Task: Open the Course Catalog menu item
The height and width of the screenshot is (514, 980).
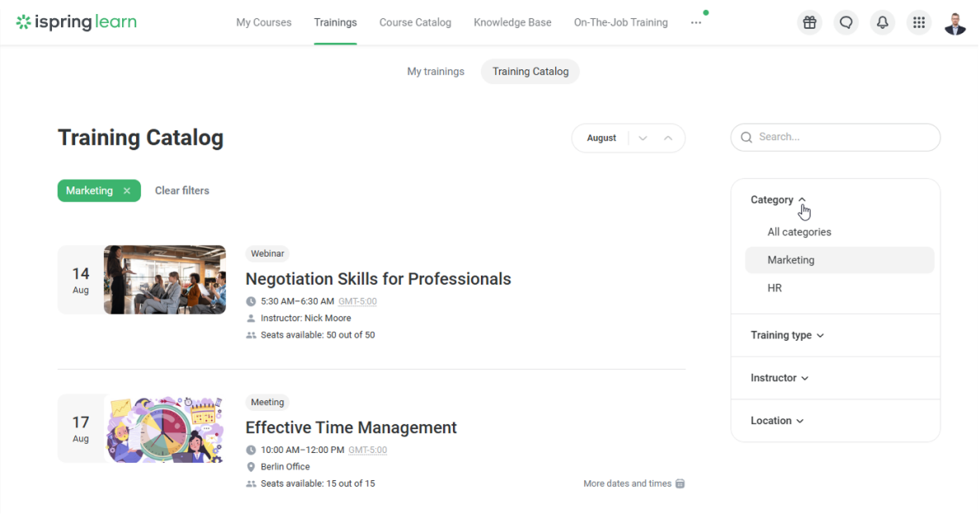Action: 415,22
